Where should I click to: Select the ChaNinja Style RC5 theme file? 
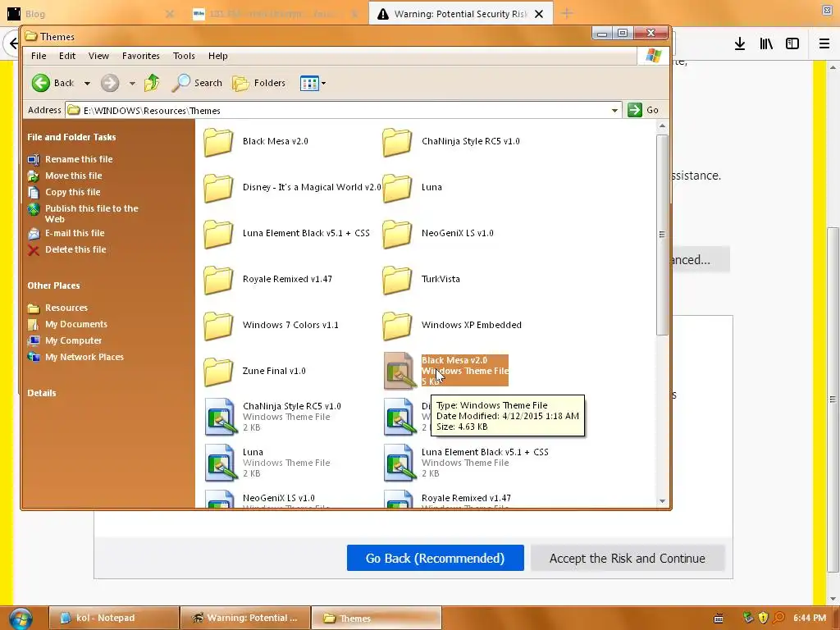pyautogui.click(x=272, y=417)
